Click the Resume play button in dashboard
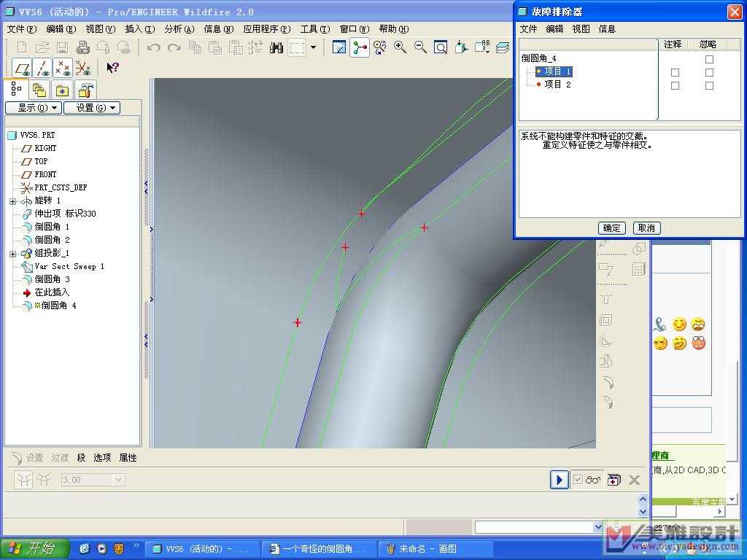Image resolution: width=747 pixels, height=560 pixels. pyautogui.click(x=559, y=480)
